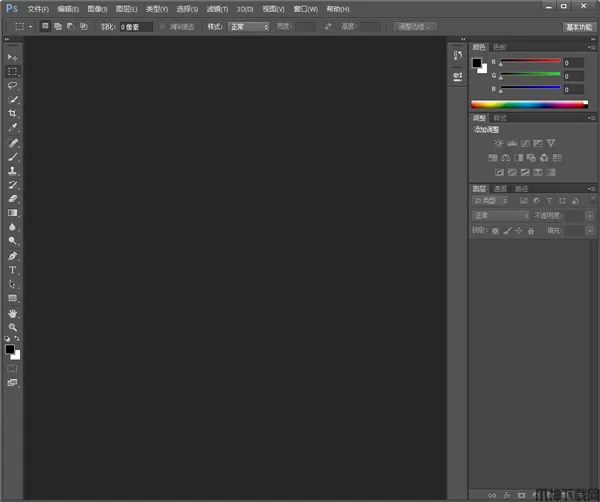
Task: Activate the Hand tool
Action: click(x=13, y=313)
